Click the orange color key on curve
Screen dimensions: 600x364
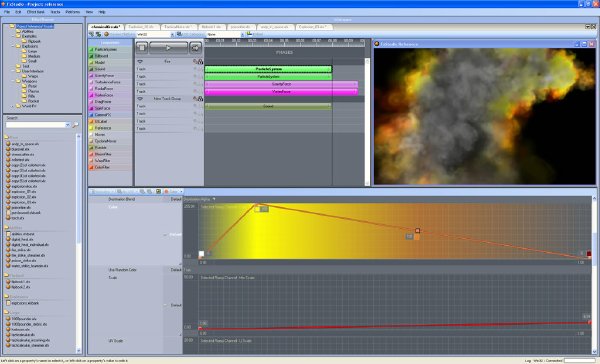[x=417, y=230]
